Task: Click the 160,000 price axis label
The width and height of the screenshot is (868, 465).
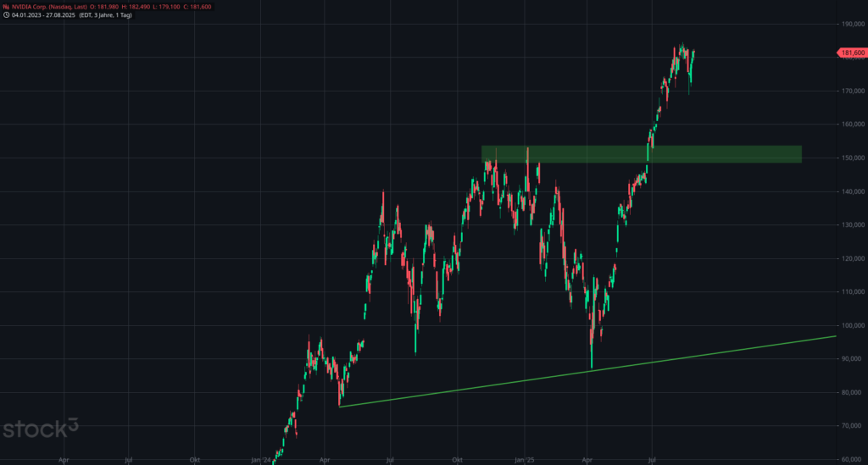Action: pos(853,125)
